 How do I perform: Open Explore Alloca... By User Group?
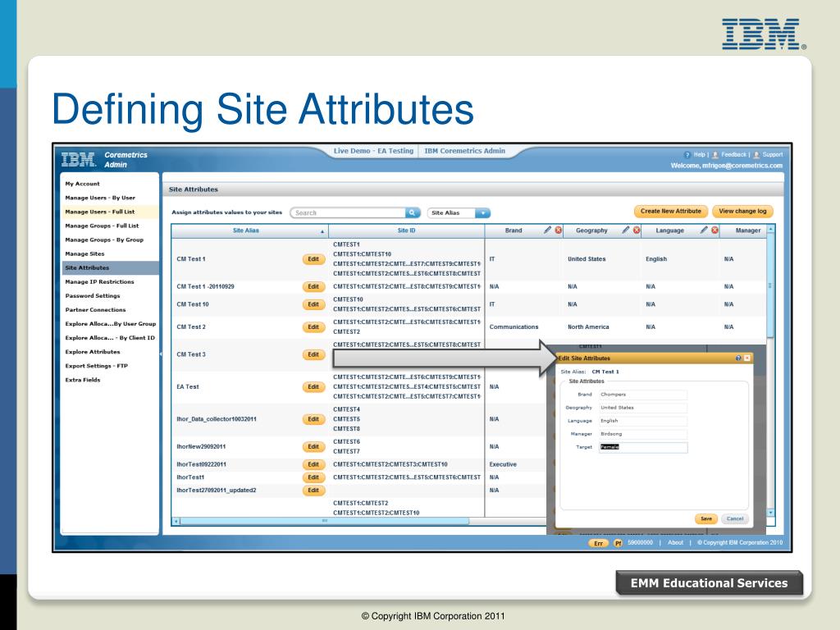[111, 323]
